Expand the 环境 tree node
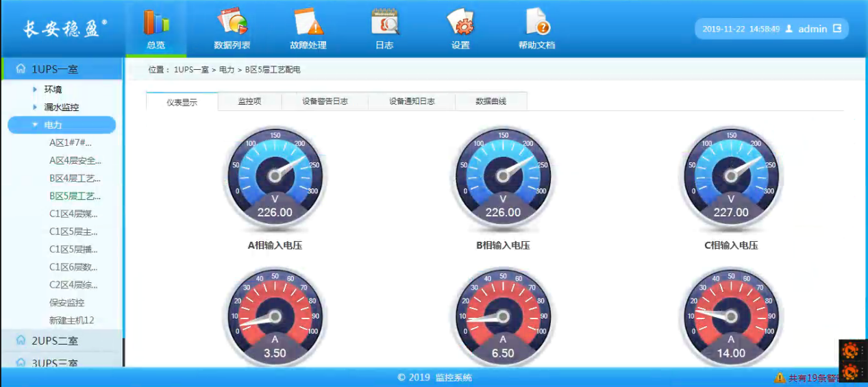The image size is (868, 387). tap(35, 89)
